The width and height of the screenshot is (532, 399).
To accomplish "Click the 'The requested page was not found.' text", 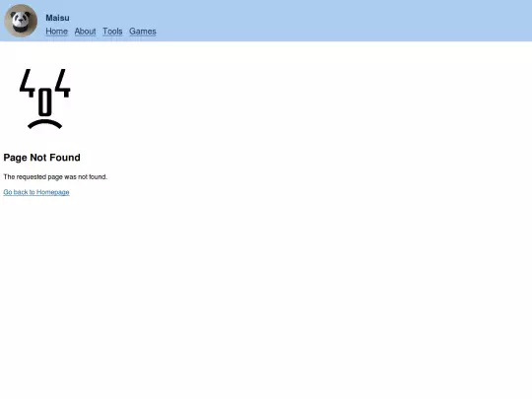I will [x=55, y=176].
